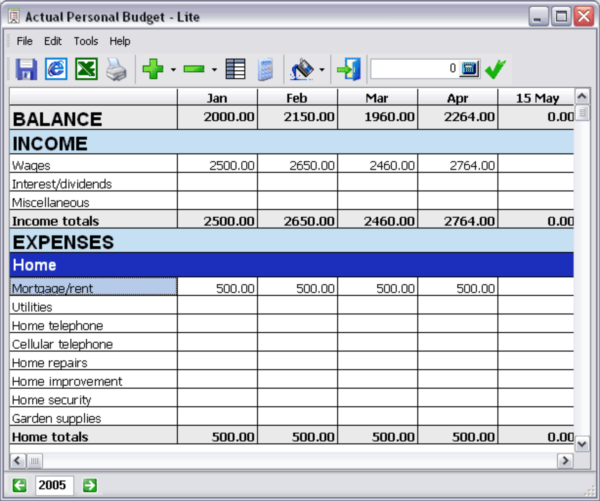Screen dimensions: 600x501
Task: Go to next year with right green arrow
Action: pyautogui.click(x=90, y=485)
